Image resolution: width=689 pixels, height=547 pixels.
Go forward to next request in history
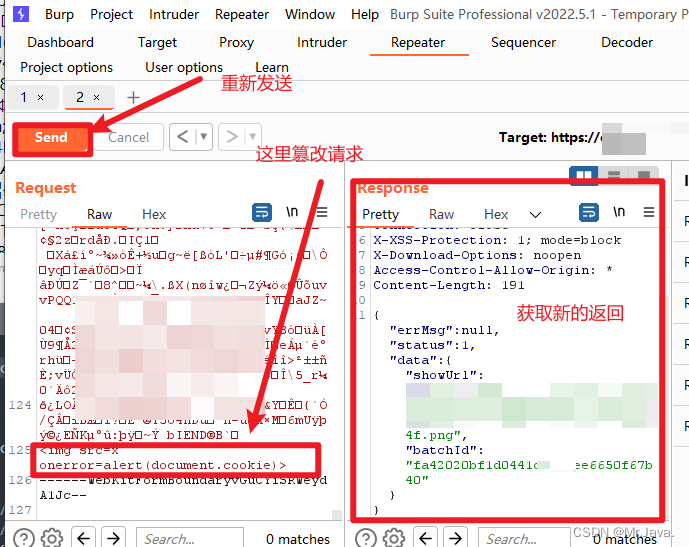click(x=232, y=137)
